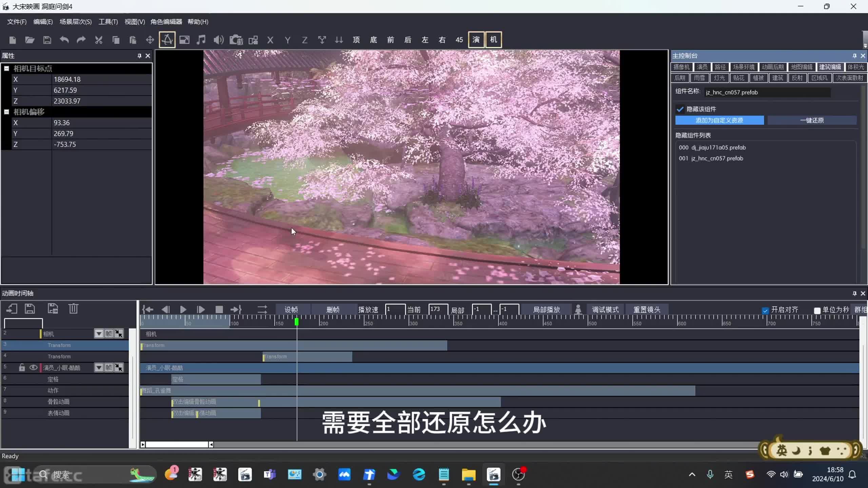Click the timeline horizontal scrollbar thumb

(177, 445)
